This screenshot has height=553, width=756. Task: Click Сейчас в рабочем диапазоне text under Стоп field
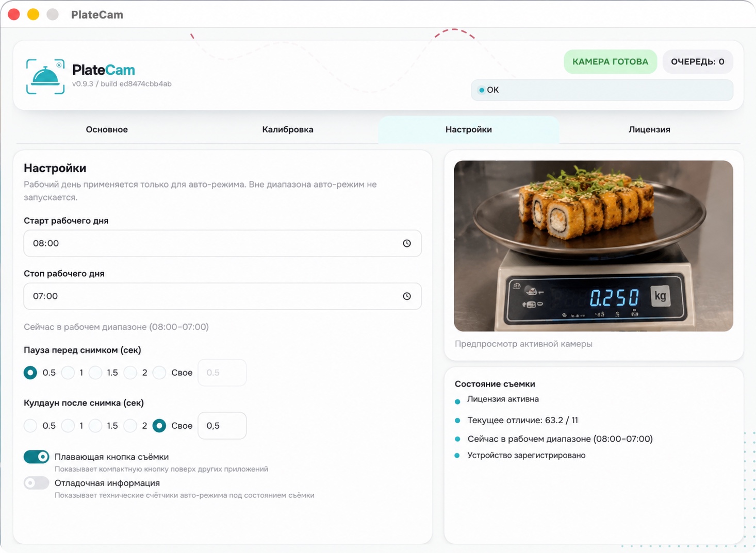pyautogui.click(x=116, y=327)
